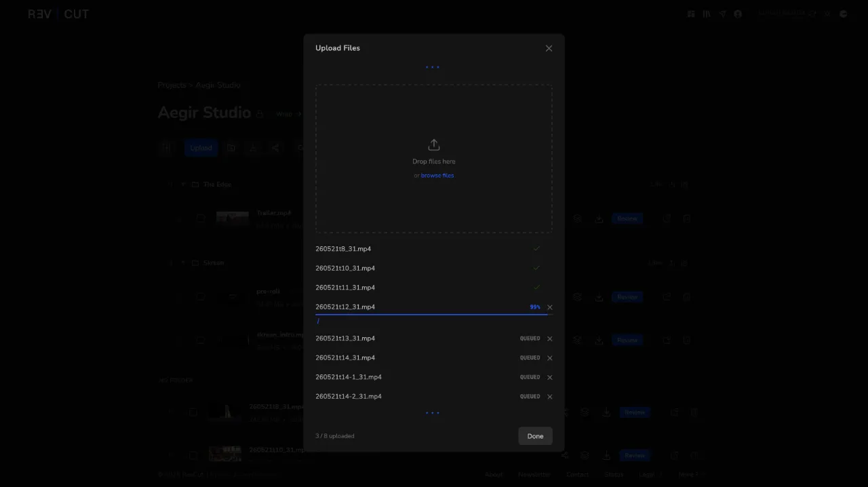This screenshot has width=868, height=487.
Task: Open versions stack icon for pre-roll
Action: [x=578, y=296]
